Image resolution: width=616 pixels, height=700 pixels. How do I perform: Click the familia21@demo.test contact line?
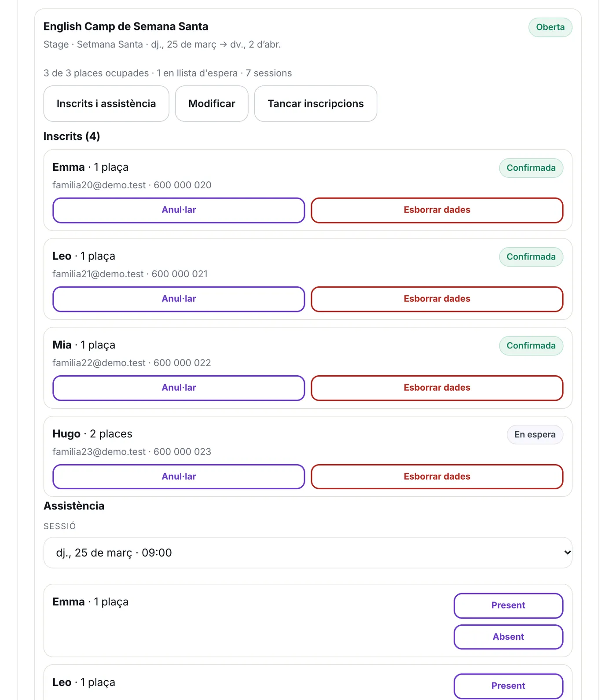click(130, 274)
